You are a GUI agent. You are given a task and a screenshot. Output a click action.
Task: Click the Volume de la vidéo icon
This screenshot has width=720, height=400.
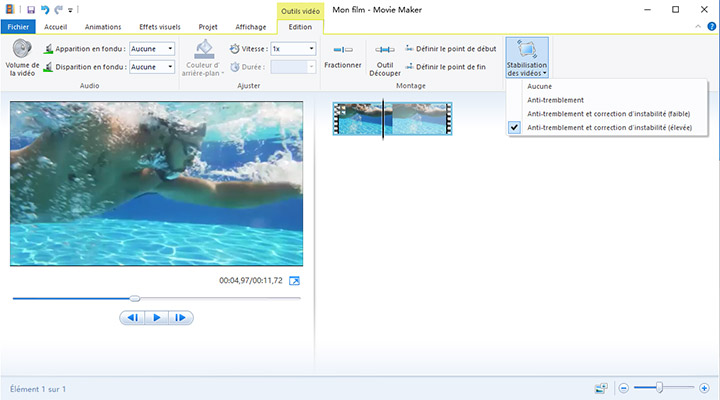22,48
